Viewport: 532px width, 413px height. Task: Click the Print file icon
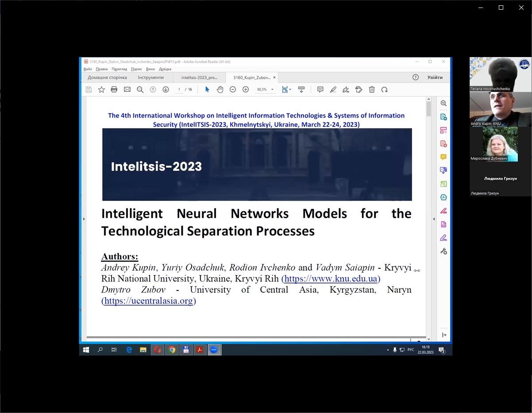tap(114, 90)
